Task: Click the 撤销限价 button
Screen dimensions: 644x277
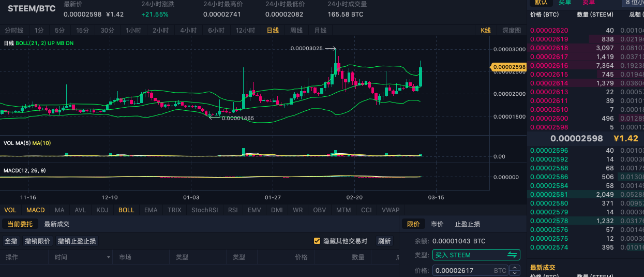Action: pyautogui.click(x=38, y=241)
